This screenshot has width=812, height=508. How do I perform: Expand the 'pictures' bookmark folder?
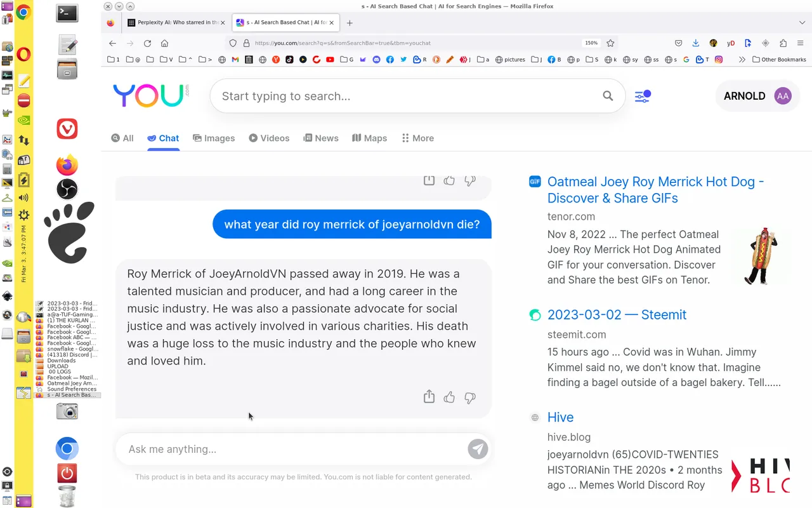510,60
